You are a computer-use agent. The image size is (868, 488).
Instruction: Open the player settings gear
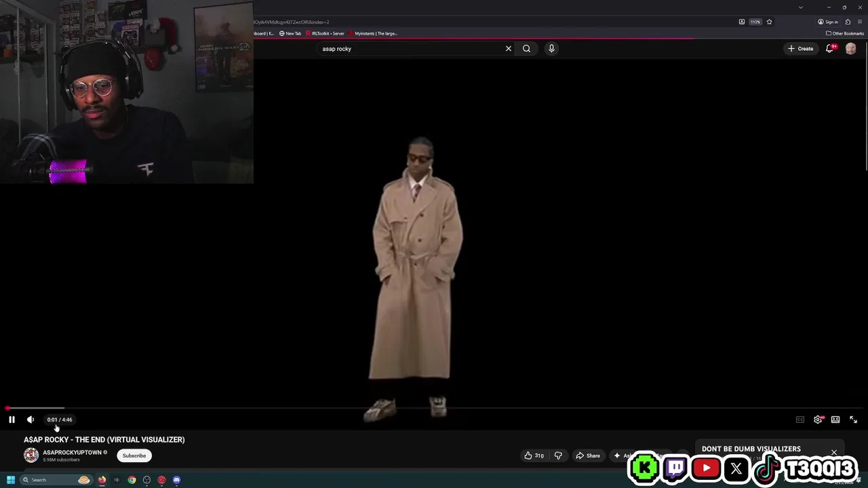tap(818, 420)
